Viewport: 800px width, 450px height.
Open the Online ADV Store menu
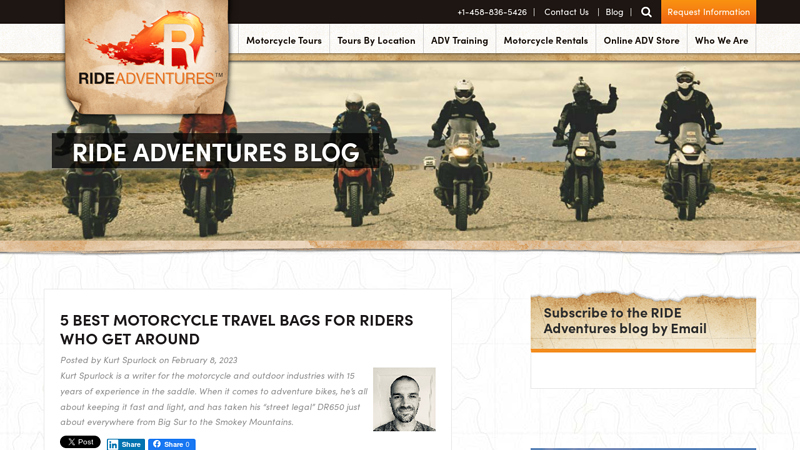point(641,40)
